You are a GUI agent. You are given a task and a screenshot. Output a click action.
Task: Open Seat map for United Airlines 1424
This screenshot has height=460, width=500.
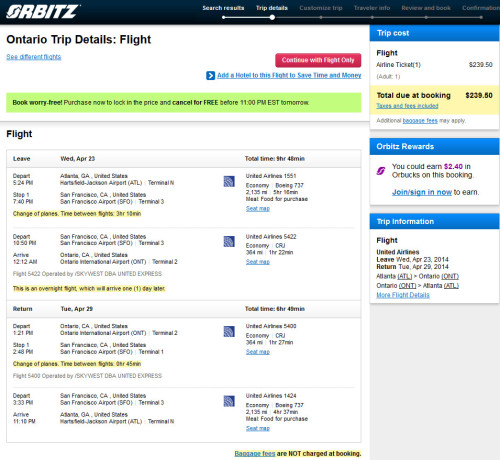tap(258, 428)
